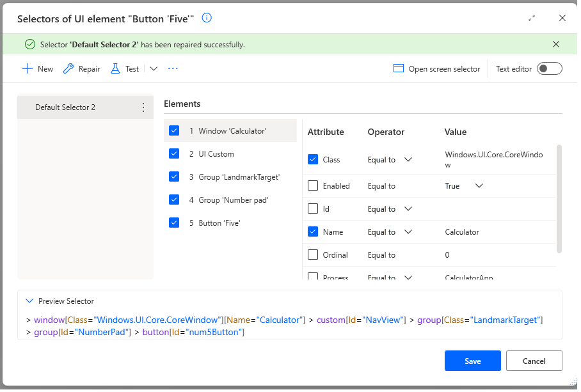Click the info icon next to dialog title
This screenshot has height=392, width=581.
point(207,18)
